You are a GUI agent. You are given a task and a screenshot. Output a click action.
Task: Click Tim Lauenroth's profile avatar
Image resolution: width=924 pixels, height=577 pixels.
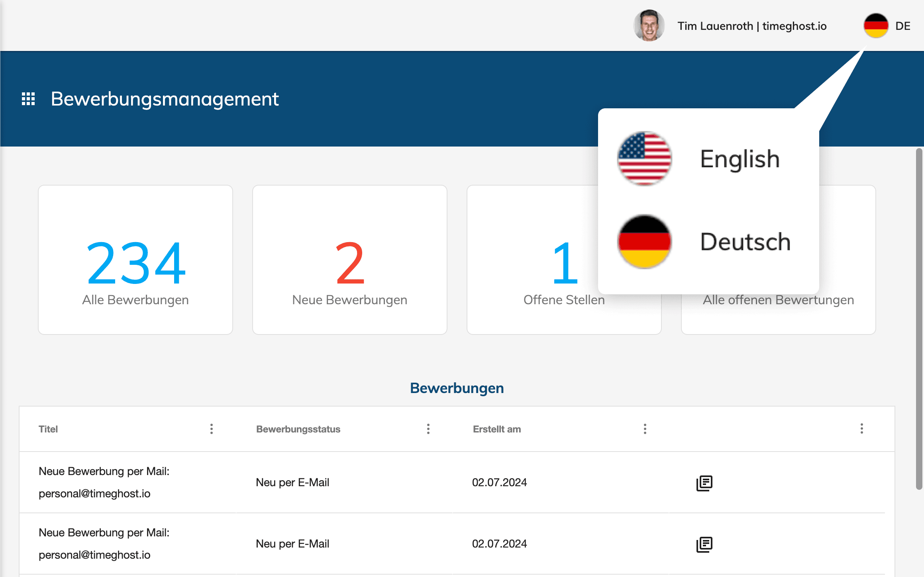point(649,26)
